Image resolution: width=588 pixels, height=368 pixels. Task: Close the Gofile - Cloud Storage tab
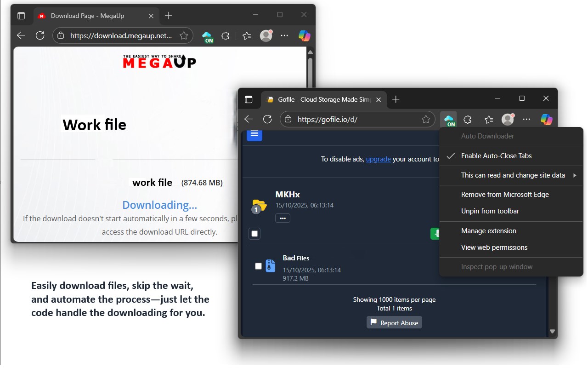point(379,99)
